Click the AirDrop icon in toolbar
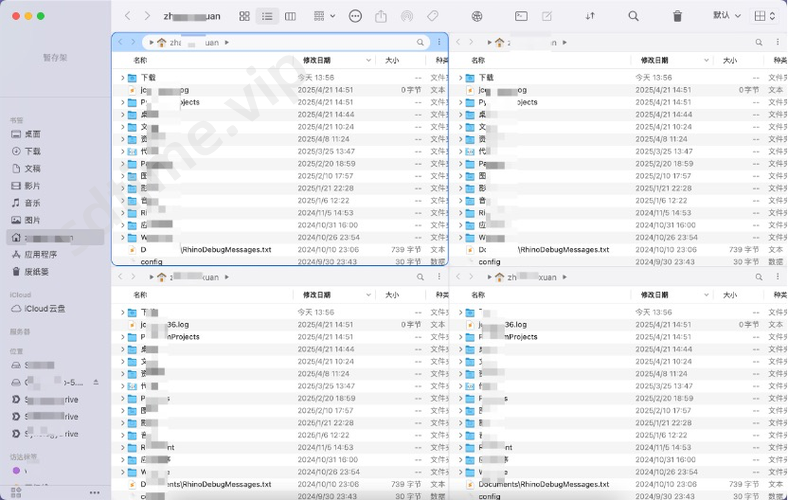This screenshot has height=500, width=788. (x=407, y=17)
